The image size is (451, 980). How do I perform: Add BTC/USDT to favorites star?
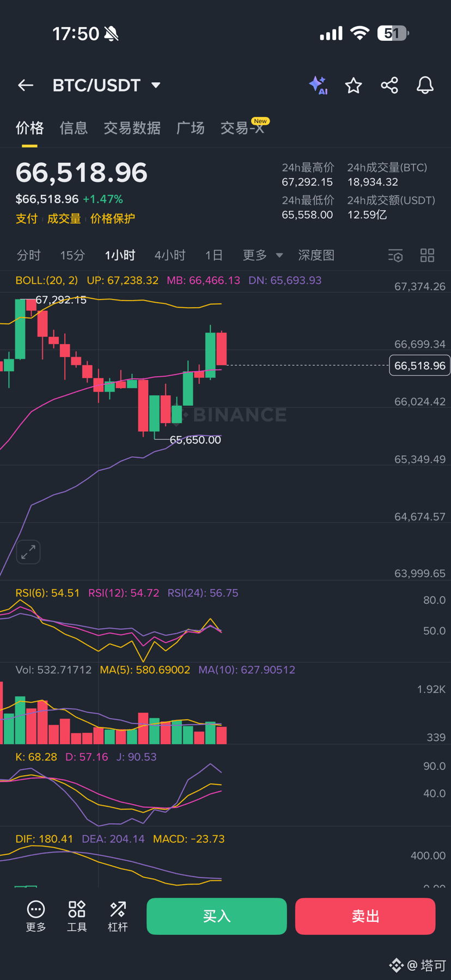354,85
